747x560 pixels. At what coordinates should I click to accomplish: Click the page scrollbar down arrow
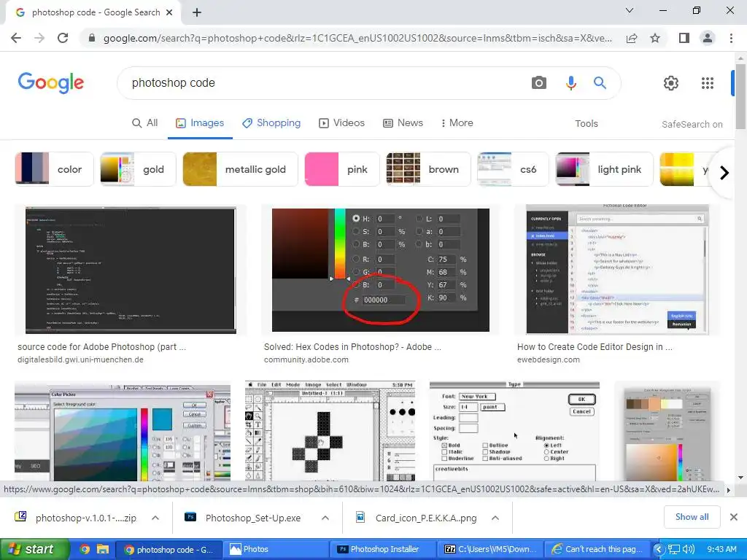740,478
